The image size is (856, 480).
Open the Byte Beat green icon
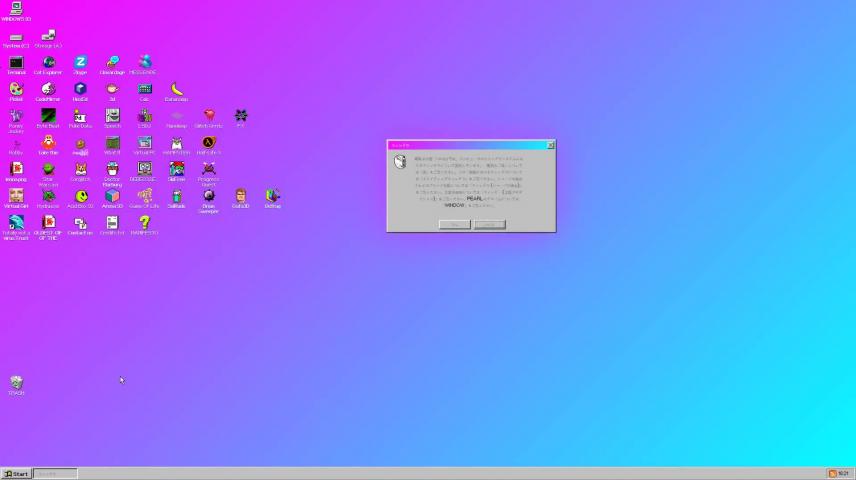48,118
